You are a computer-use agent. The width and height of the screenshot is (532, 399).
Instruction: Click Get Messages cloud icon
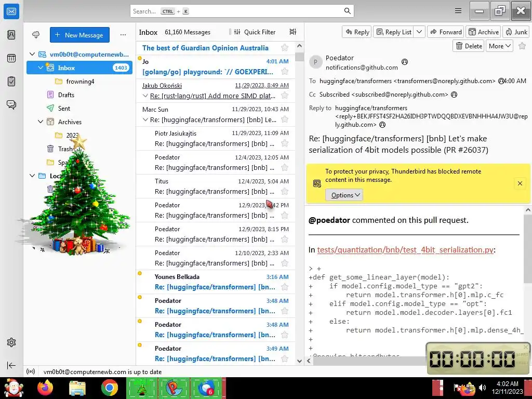coord(36,35)
